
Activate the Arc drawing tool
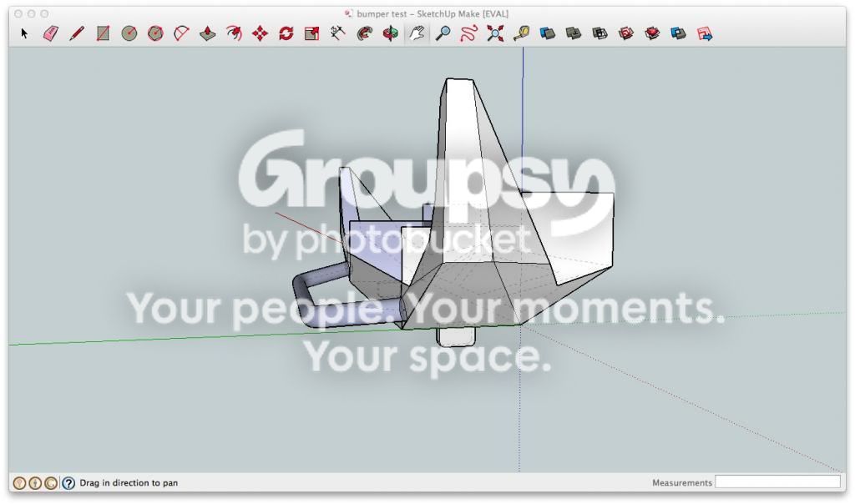click(x=181, y=33)
